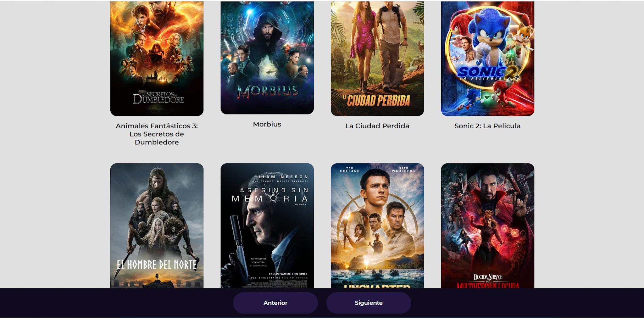This screenshot has height=318, width=644.
Task: Open Asesino Sin Memoria poster
Action: pyautogui.click(x=267, y=226)
